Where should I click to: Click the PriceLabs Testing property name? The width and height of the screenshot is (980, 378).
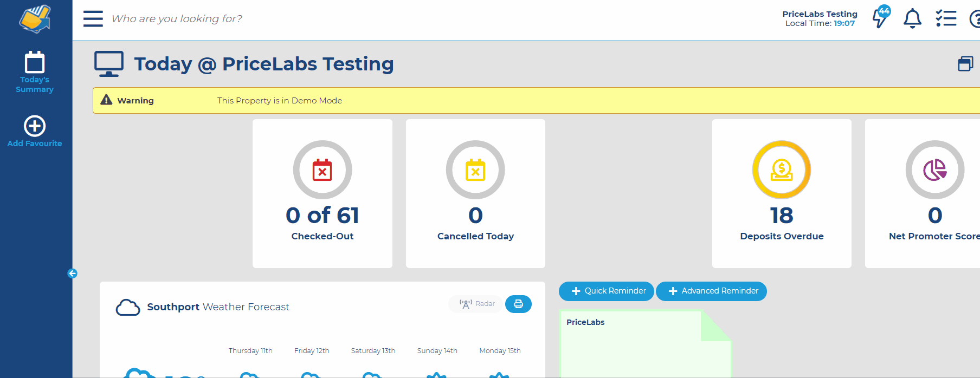(820, 14)
